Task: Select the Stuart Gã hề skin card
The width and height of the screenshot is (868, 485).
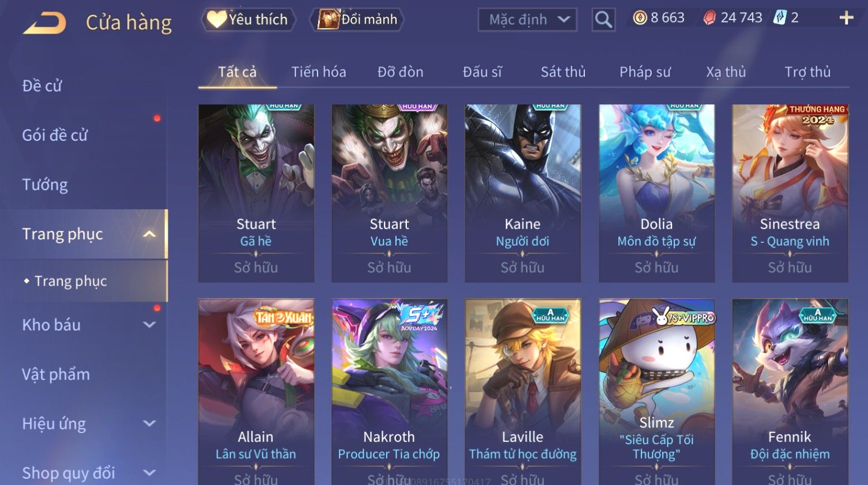Action: coord(256,193)
